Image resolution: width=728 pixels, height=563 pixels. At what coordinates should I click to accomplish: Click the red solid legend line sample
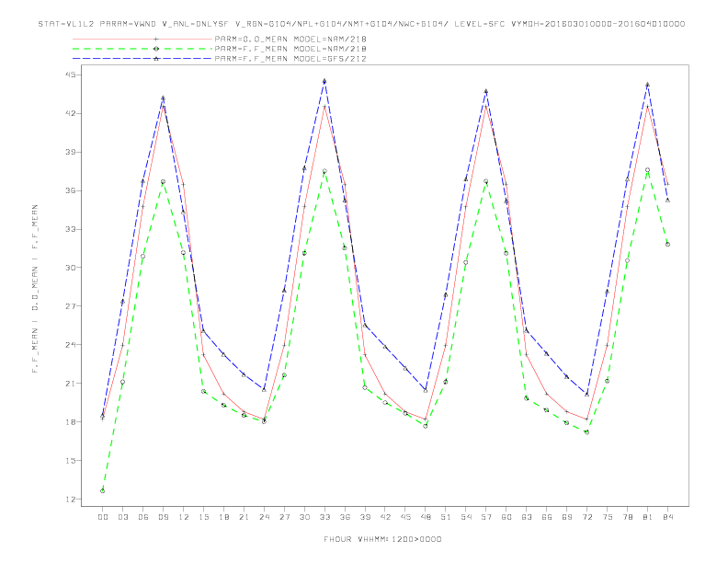142,39
